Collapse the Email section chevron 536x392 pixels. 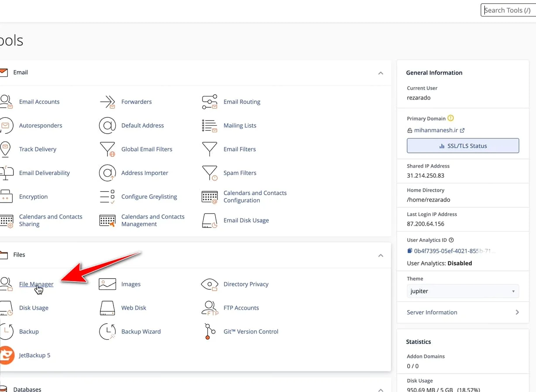[x=381, y=73]
